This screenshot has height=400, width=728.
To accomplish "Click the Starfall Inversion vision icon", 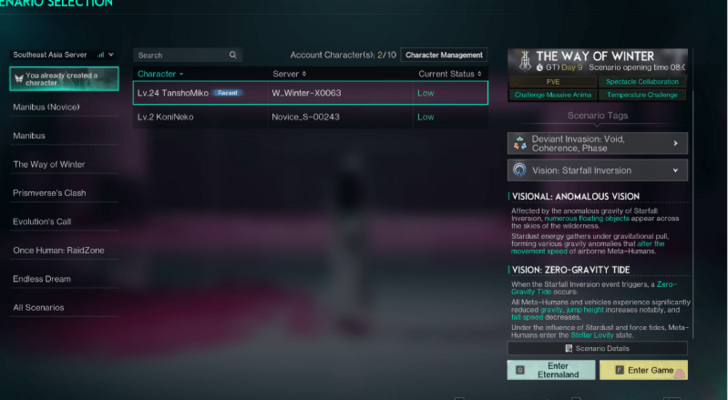I will pyautogui.click(x=520, y=170).
